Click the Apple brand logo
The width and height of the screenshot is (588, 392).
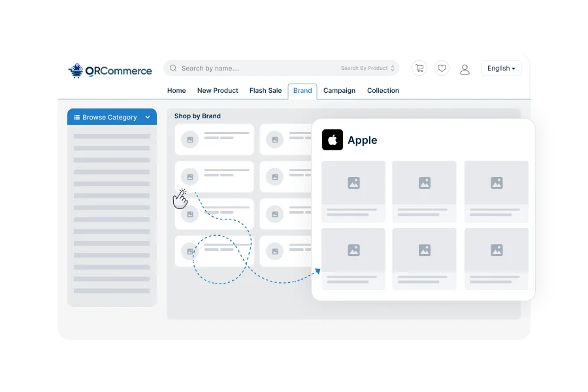pyautogui.click(x=333, y=140)
